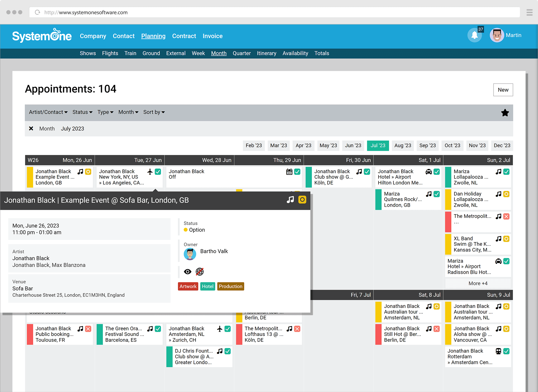This screenshot has height=392, width=538.
Task: Click the calendar icon on Jonathan Black Off
Action: click(289, 172)
